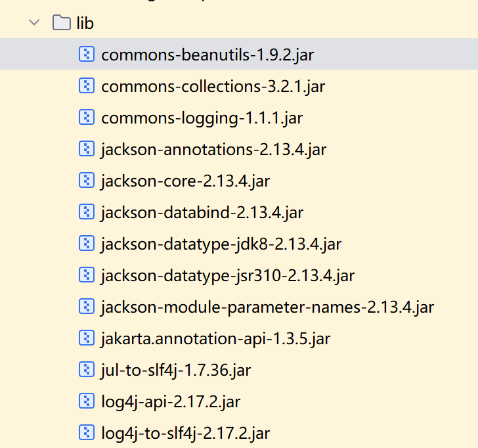This screenshot has height=448, width=478.
Task: Open commons-logging-1.1.1.jar entry
Action: pyautogui.click(x=202, y=118)
